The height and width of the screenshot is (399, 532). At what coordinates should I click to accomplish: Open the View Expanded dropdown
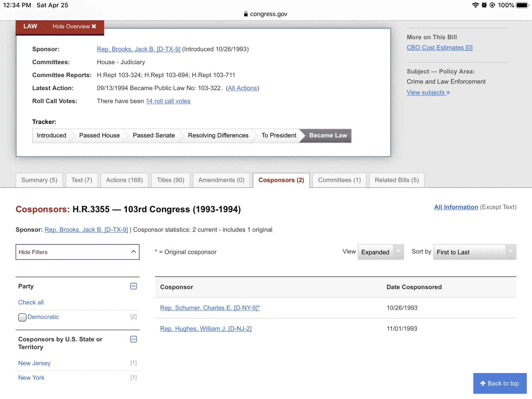[380, 252]
